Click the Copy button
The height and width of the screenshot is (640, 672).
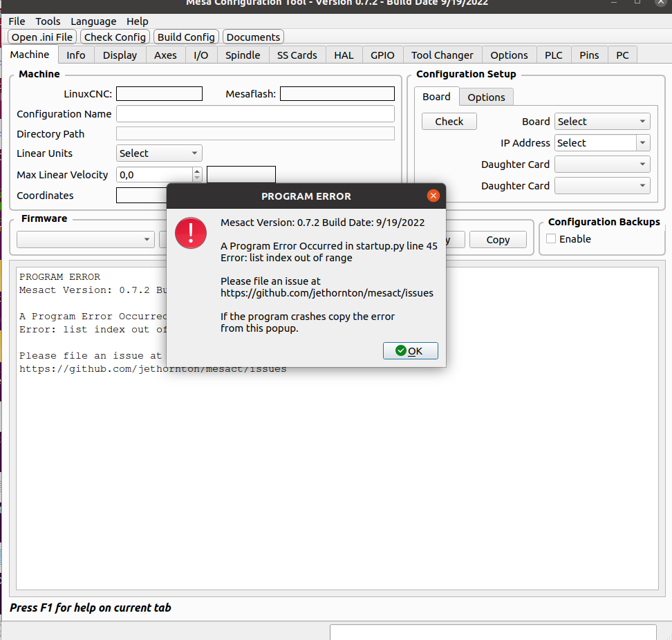point(498,239)
